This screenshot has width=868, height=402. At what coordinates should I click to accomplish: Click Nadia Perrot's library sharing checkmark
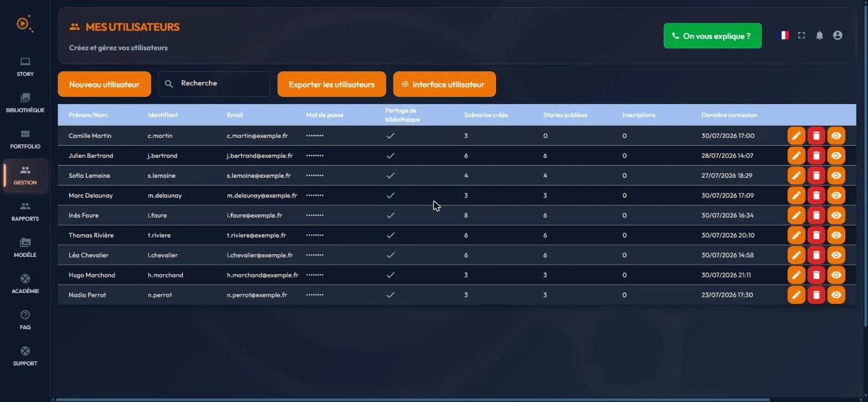coord(390,295)
